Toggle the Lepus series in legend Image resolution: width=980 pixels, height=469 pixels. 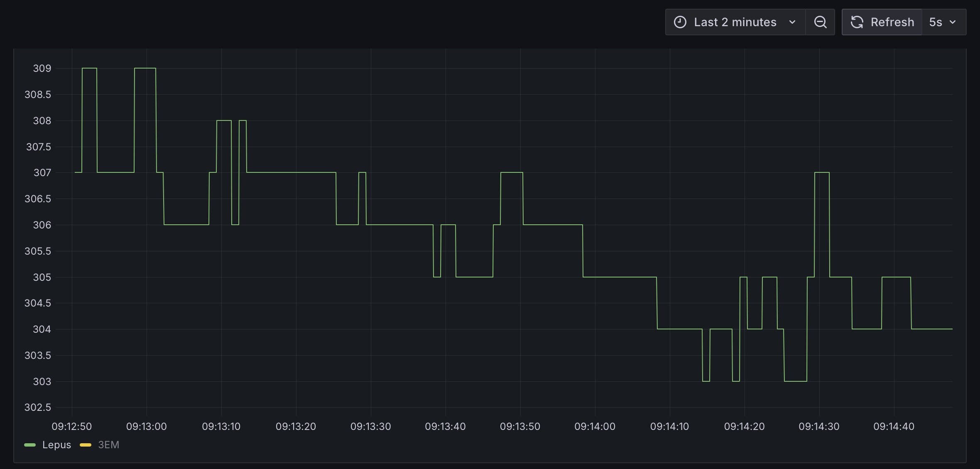[56, 445]
